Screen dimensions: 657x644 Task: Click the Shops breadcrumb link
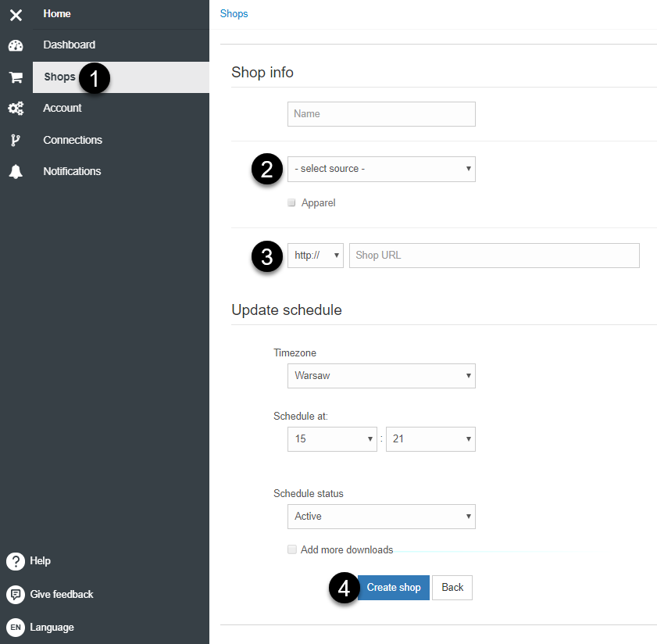coord(234,14)
